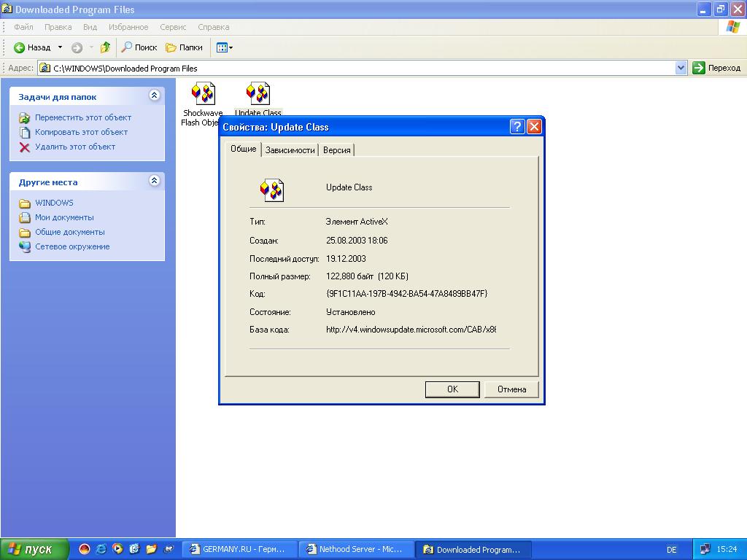Open Общие документы link
Viewport: 747px width, 560px height.
pos(69,233)
